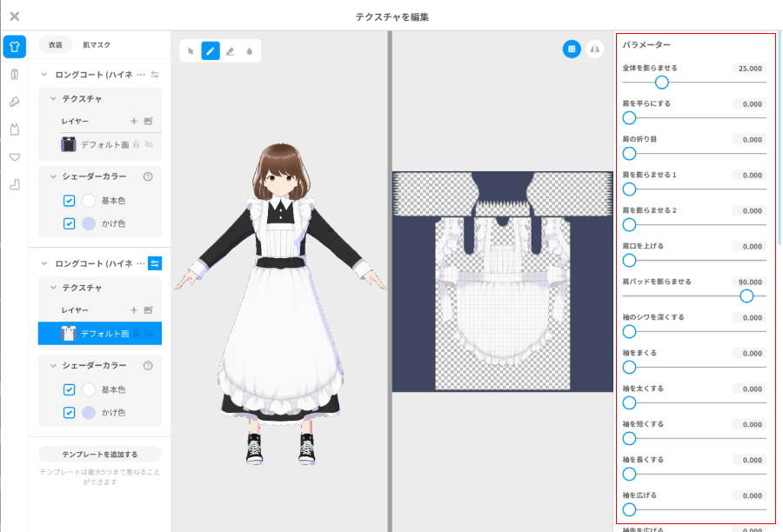Click the 全体を膨らませる slider handle

pyautogui.click(x=662, y=83)
